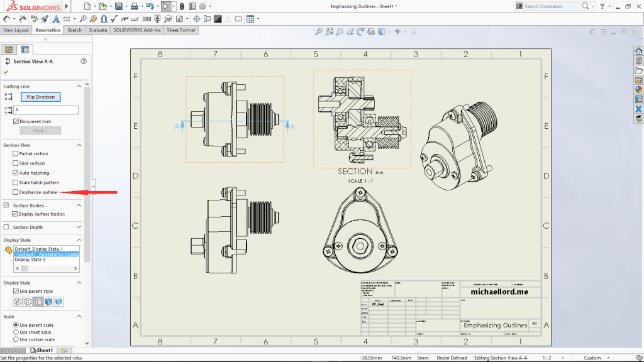This screenshot has width=644, height=362.
Task: Click the Rotate View icon
Action: pos(360,31)
